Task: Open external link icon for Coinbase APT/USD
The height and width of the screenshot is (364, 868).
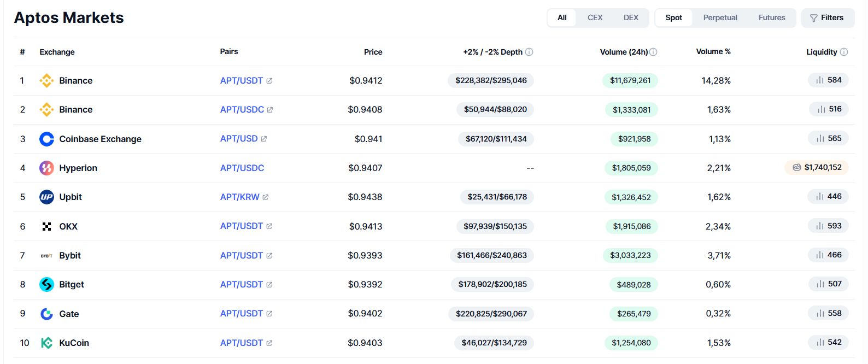Action: [264, 139]
